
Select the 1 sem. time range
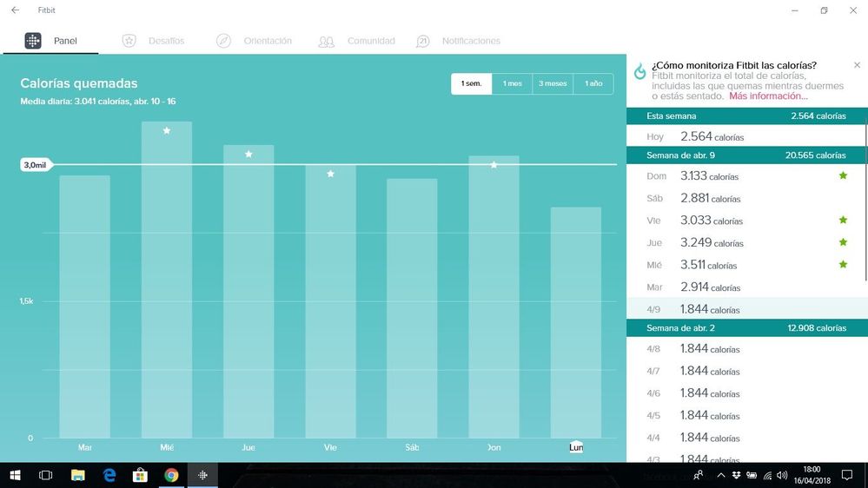tap(471, 83)
